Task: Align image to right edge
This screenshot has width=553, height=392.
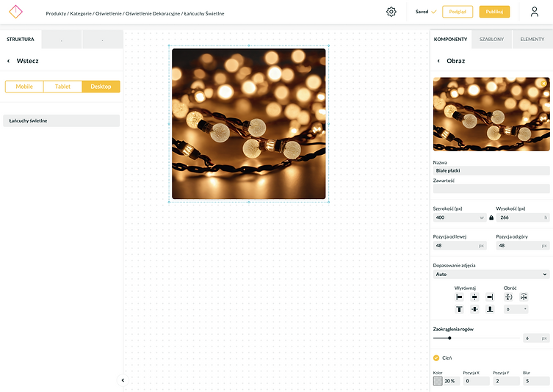Action: coord(490,297)
